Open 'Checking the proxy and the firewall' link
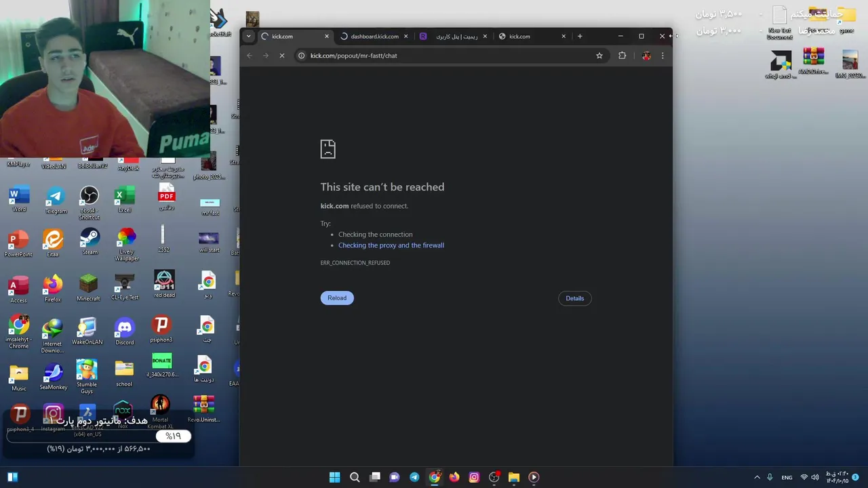Image resolution: width=868 pixels, height=488 pixels. (x=391, y=245)
